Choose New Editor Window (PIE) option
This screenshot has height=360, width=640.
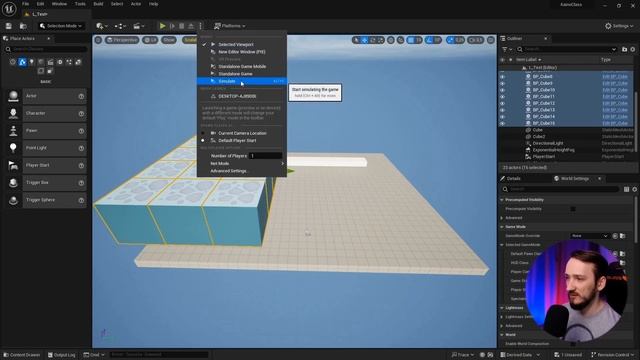242,52
